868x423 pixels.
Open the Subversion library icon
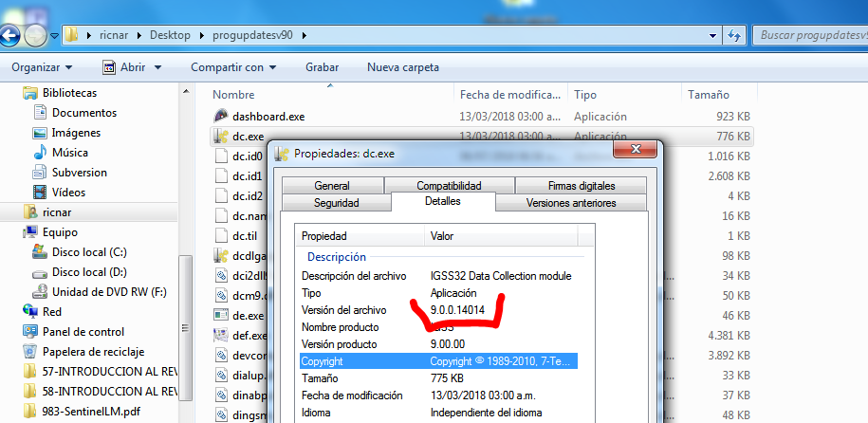pos(40,173)
